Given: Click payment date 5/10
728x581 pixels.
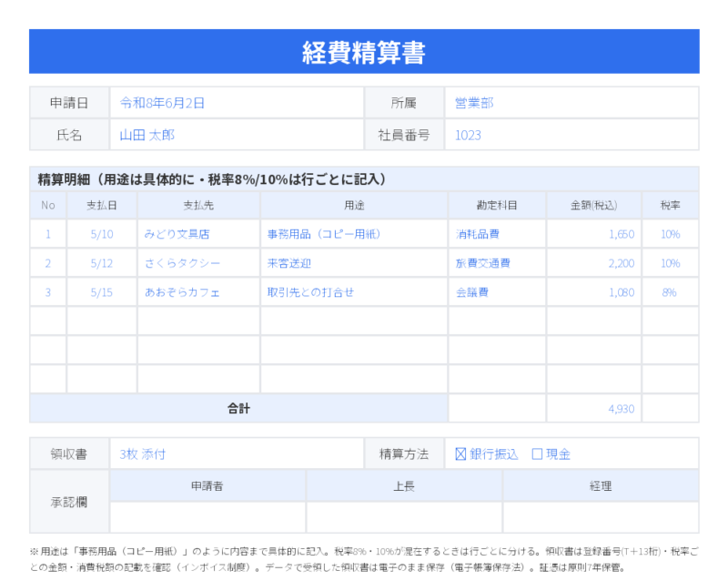Looking at the screenshot, I should [102, 234].
